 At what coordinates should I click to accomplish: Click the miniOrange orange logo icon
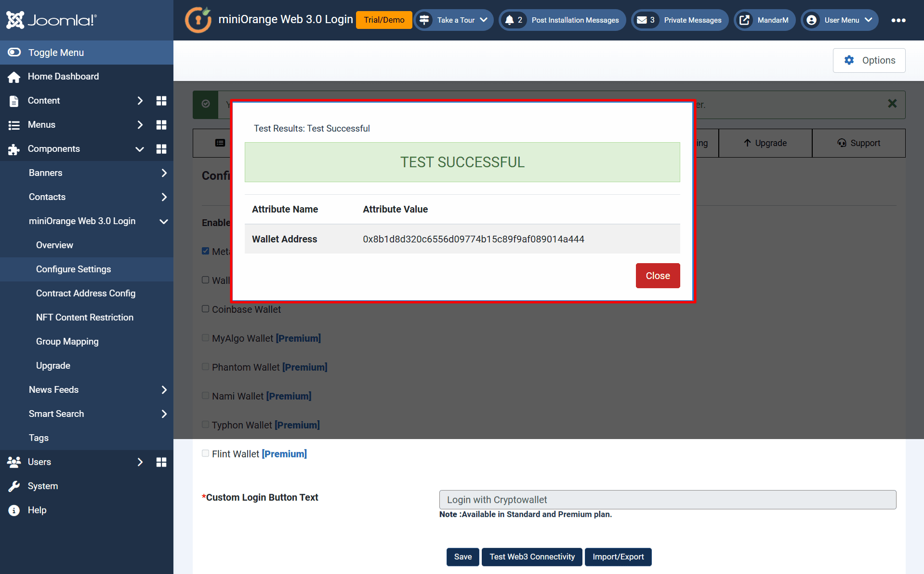[x=198, y=20]
